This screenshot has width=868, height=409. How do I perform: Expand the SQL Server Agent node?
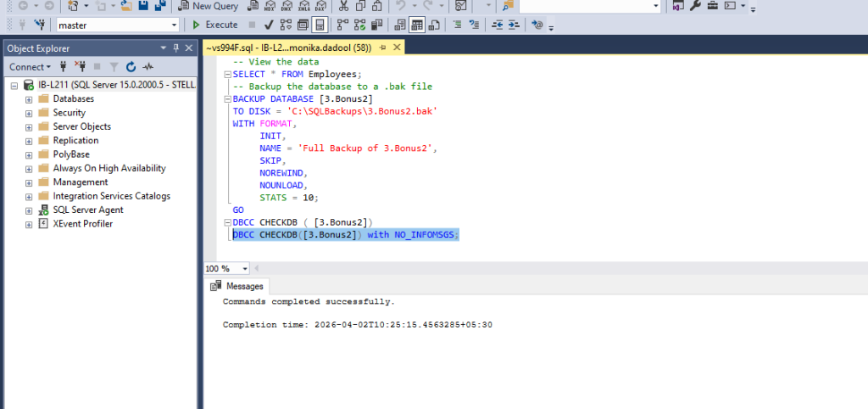28,210
